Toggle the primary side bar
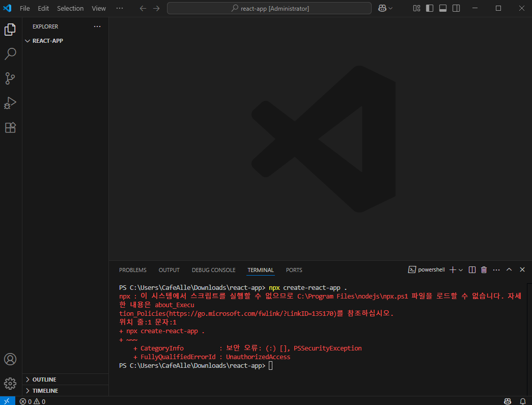The image size is (532, 405). [430, 8]
